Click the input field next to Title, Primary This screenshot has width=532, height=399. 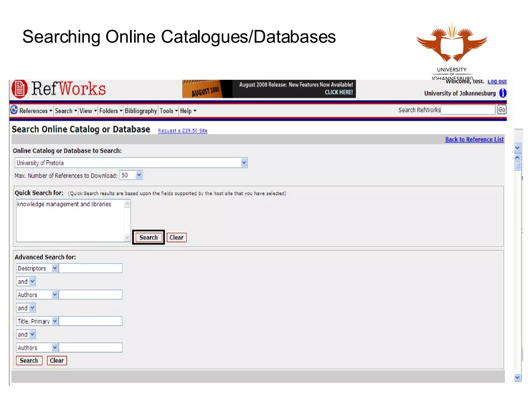click(x=90, y=321)
